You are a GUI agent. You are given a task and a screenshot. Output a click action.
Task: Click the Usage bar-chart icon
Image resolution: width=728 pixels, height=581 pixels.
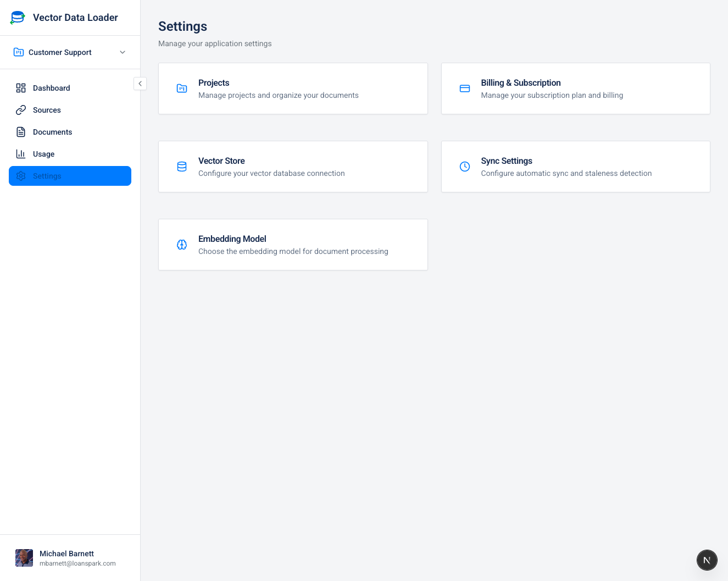coord(21,154)
